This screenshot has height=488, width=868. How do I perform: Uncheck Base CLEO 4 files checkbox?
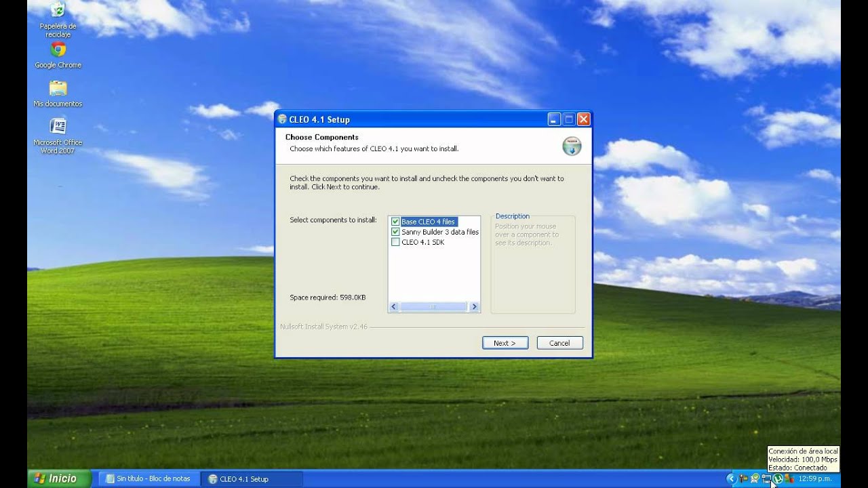tap(395, 222)
